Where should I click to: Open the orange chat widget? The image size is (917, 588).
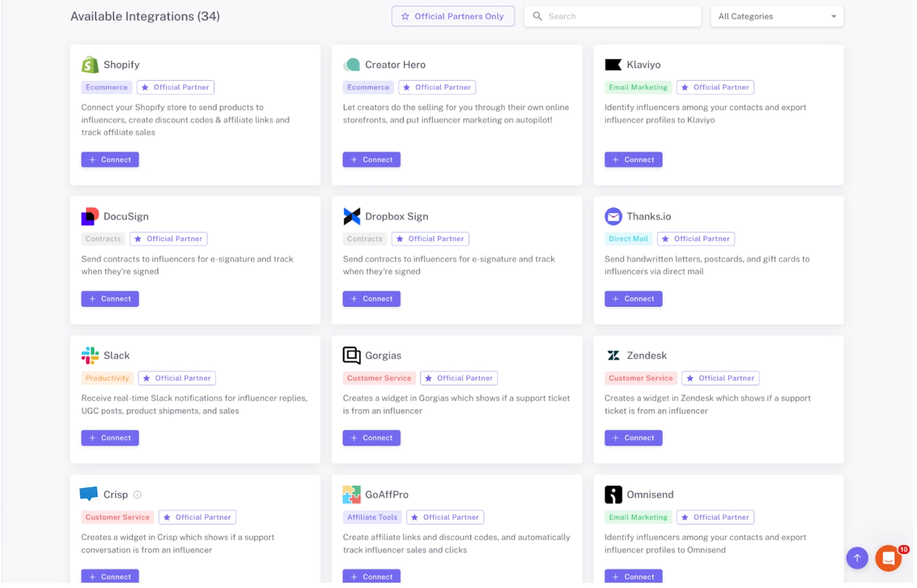tap(888, 559)
